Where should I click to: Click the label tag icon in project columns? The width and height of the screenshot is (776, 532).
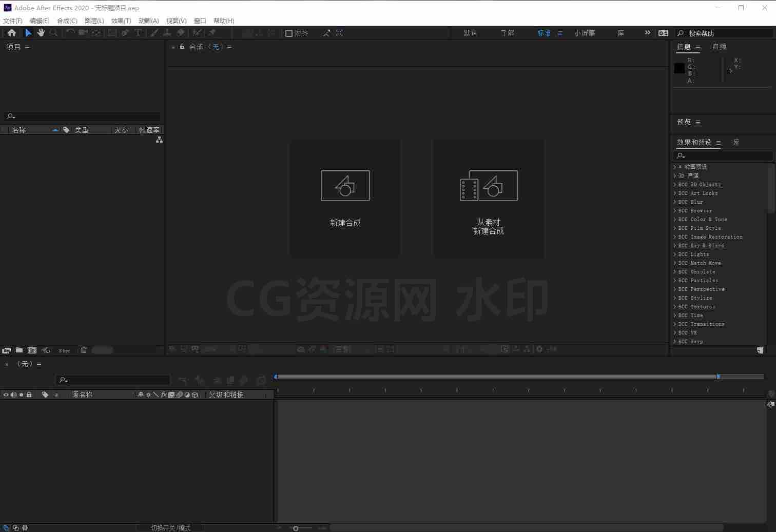(x=66, y=130)
